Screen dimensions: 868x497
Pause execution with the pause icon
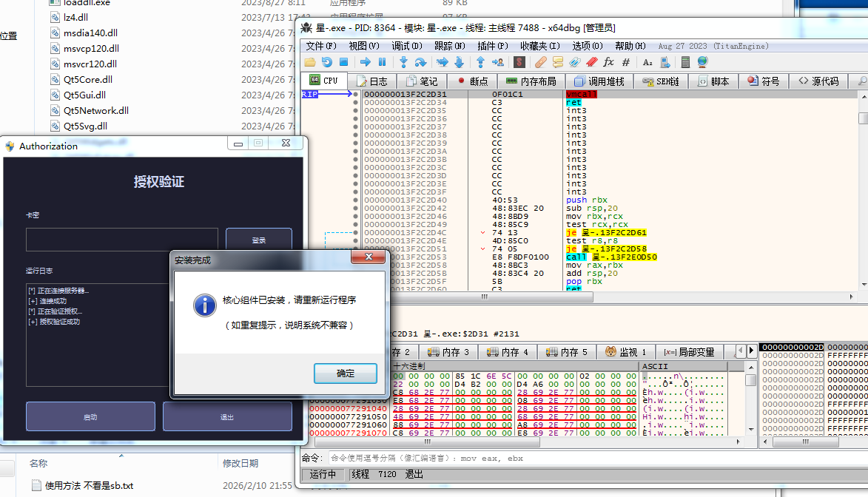(x=383, y=62)
